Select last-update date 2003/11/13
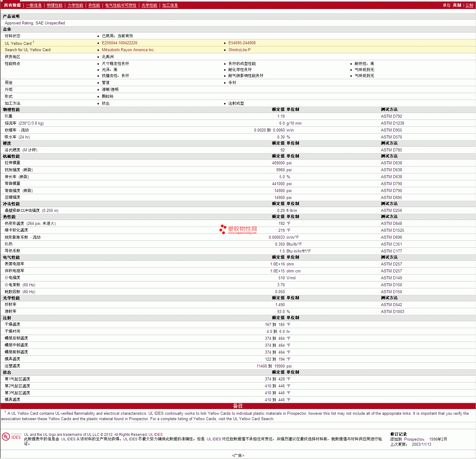Viewport: 476px width, 459px height. (x=422, y=445)
